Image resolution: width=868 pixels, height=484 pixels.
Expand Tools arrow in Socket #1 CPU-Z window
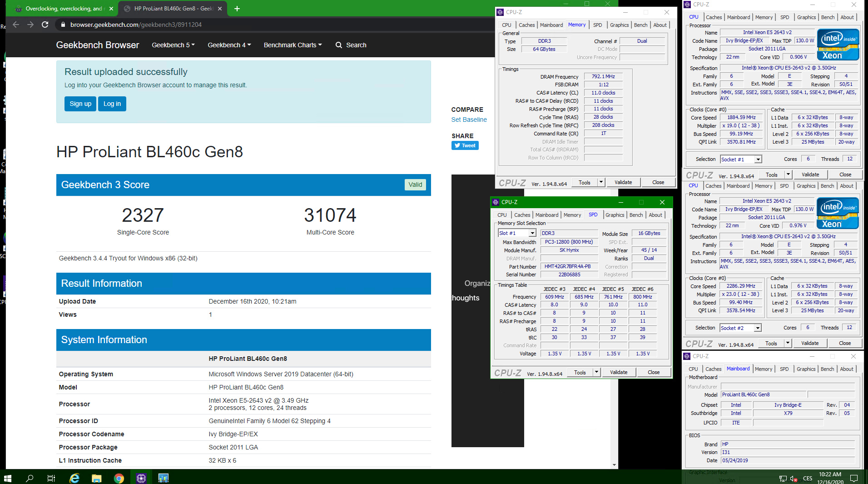tap(788, 175)
